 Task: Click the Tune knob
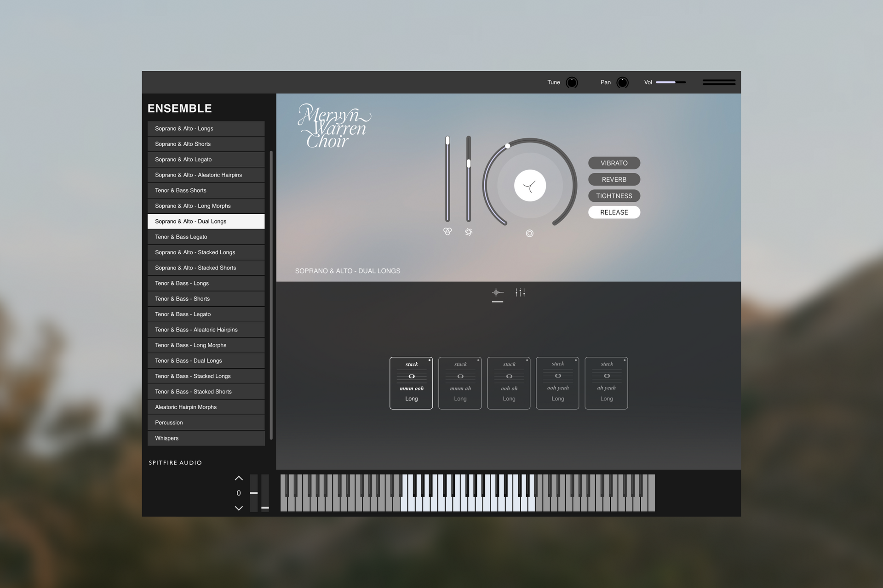[x=572, y=82]
